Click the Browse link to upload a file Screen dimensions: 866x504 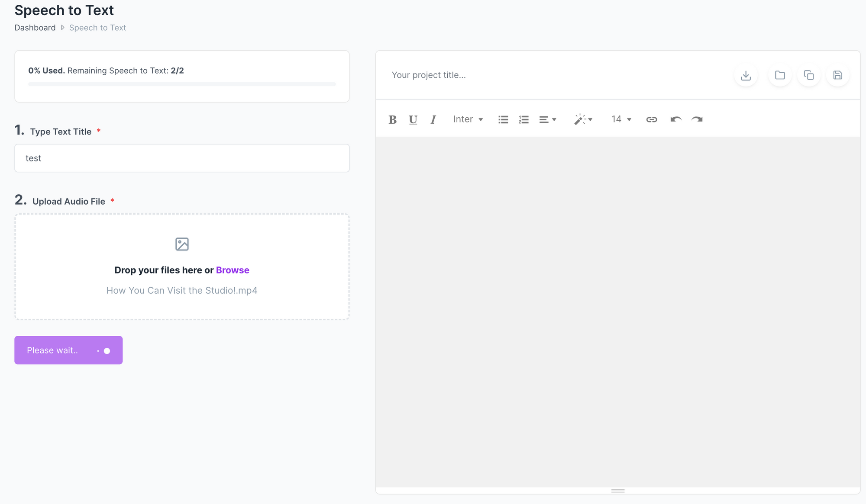(233, 270)
